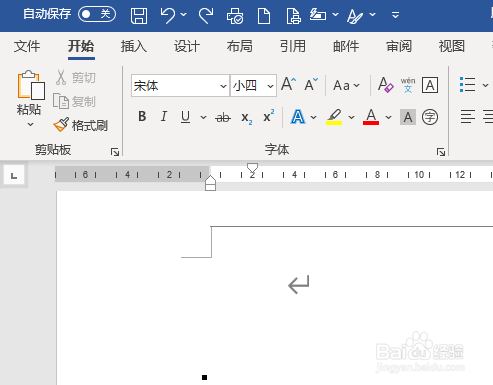Toggle Underline formatting
The width and height of the screenshot is (493, 385).
[x=186, y=117]
